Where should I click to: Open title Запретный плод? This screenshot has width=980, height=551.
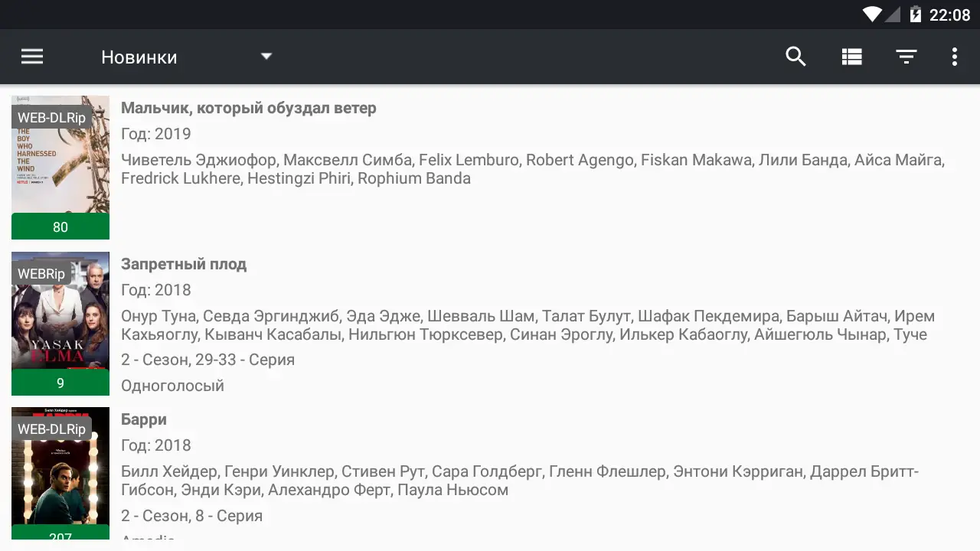[x=184, y=264]
